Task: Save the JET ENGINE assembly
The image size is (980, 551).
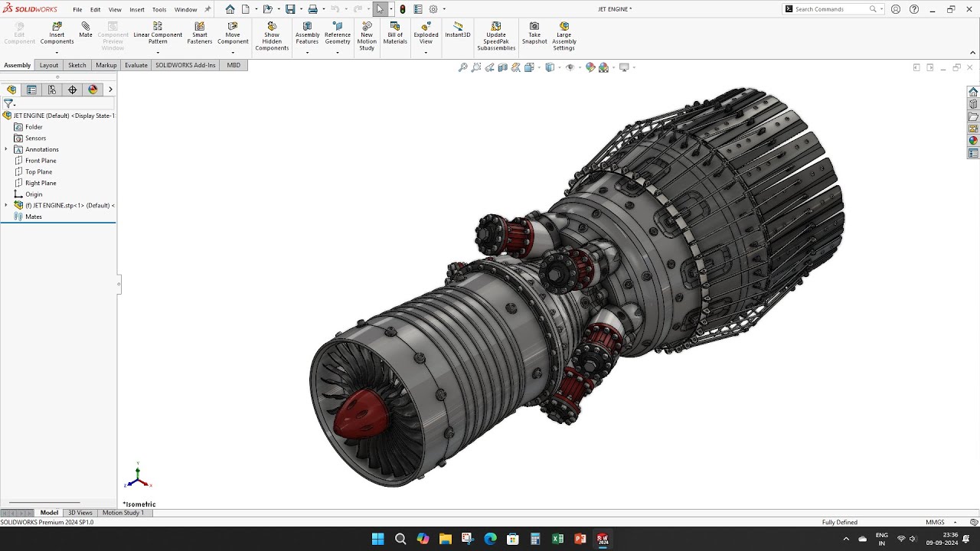Action: point(290,9)
